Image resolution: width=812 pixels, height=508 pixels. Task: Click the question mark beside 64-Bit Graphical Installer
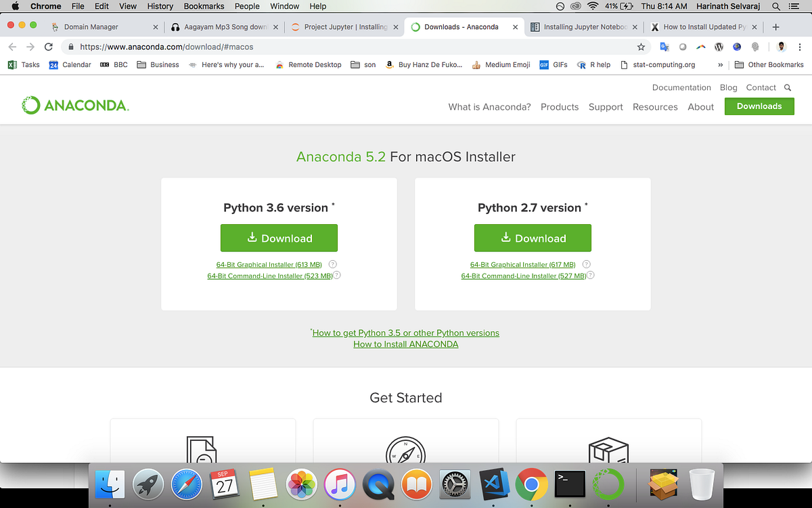332,264
